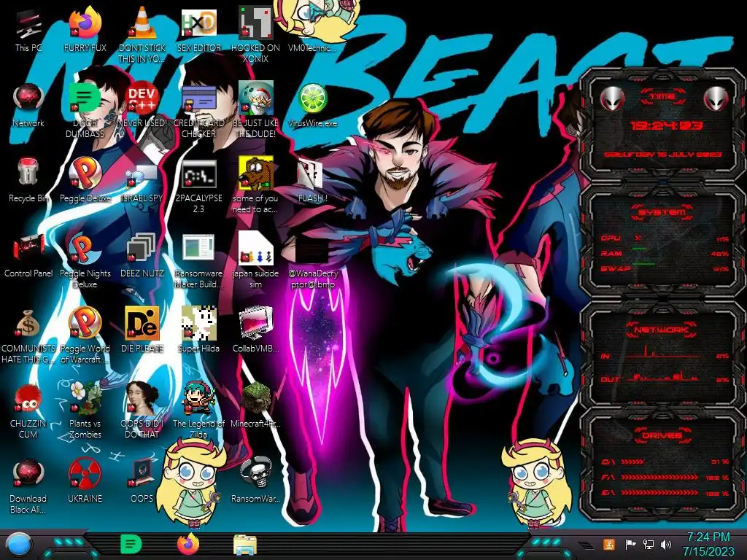Viewport: 747px width, 560px height.
Task: Click the DRIVES widget header
Action: coord(661,435)
